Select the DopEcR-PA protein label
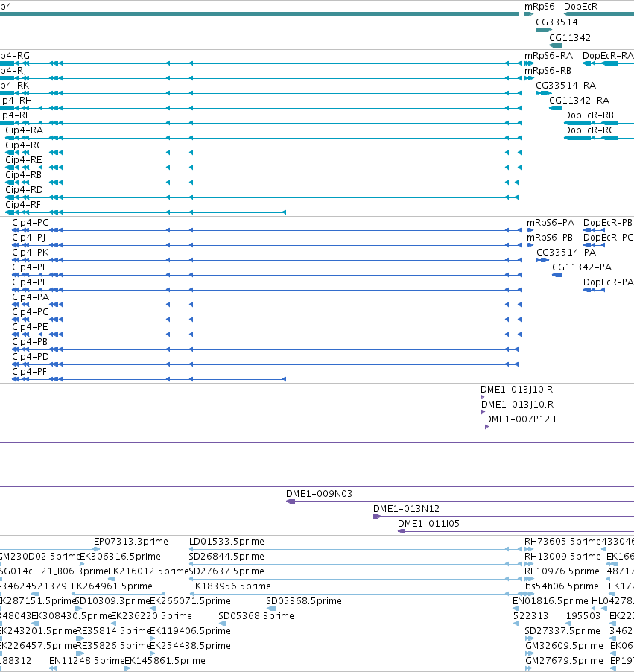The height and width of the screenshot is (672, 634). 608,282
